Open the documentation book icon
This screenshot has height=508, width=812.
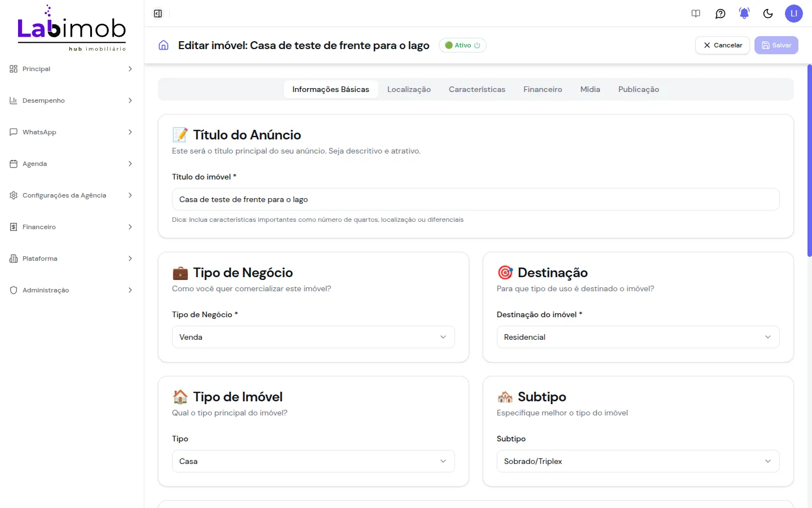696,14
